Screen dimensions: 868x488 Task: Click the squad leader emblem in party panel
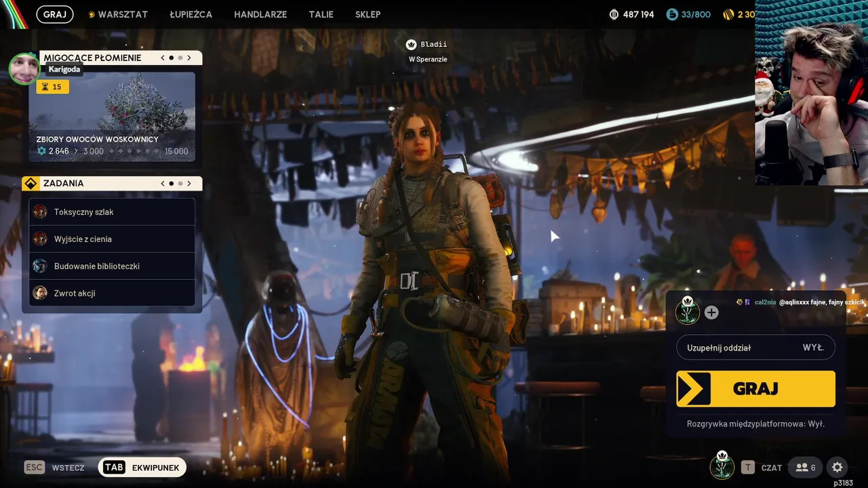[688, 311]
